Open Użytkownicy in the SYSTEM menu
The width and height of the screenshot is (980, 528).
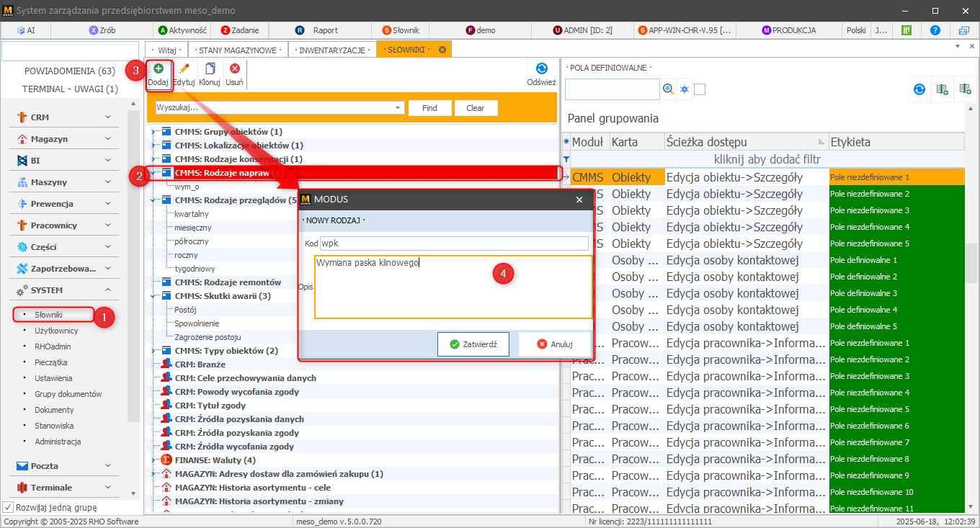click(x=56, y=331)
